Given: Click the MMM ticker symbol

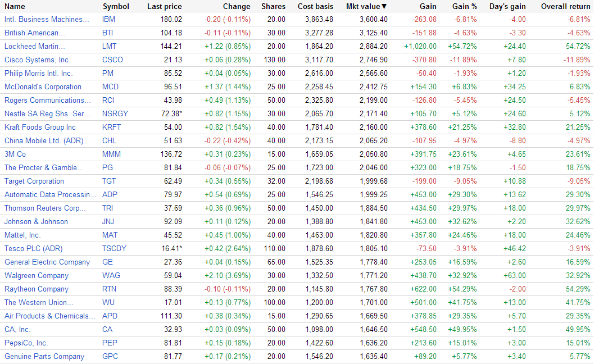Looking at the screenshot, I should 111,154.
